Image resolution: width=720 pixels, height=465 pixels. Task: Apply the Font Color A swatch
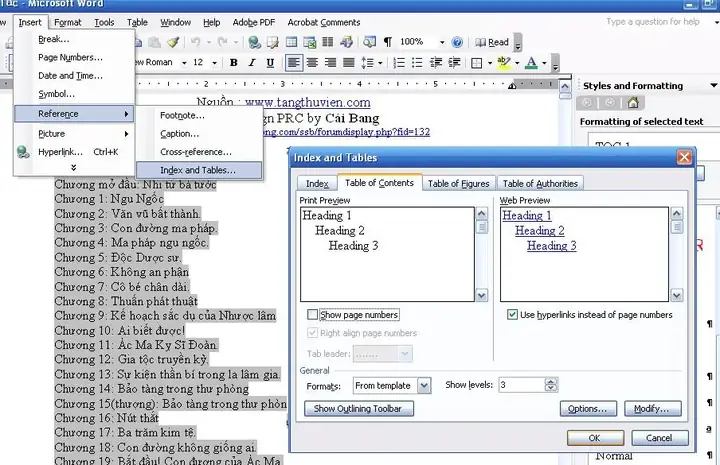(531, 62)
